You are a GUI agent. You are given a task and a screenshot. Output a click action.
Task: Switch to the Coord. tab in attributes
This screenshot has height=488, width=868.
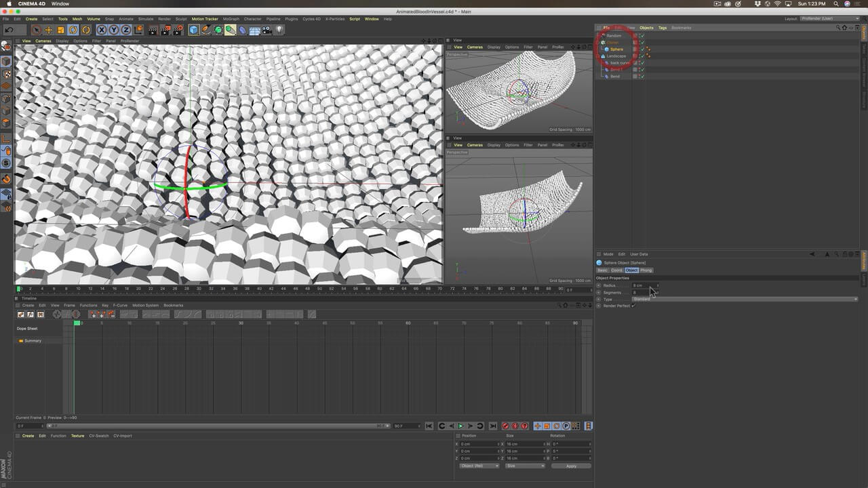[616, 270]
